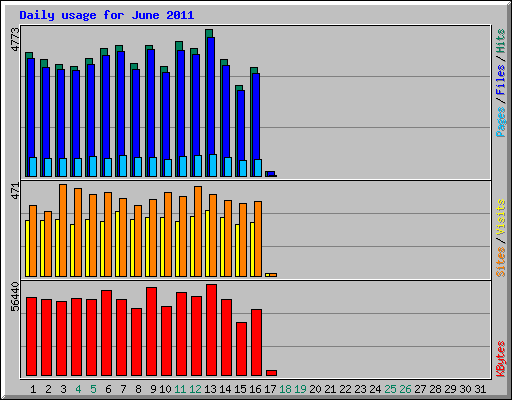The width and height of the screenshot is (512, 400).
Task: Click day '28' on the x-axis
Action: pos(435,389)
